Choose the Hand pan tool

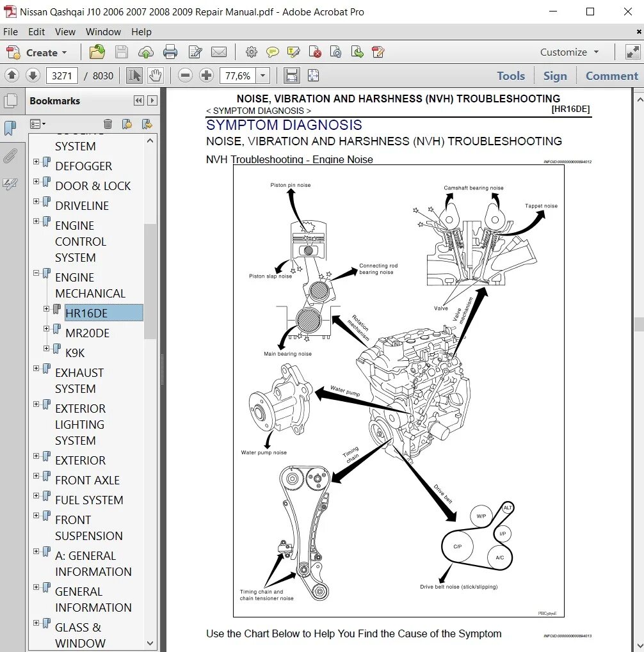(x=155, y=76)
